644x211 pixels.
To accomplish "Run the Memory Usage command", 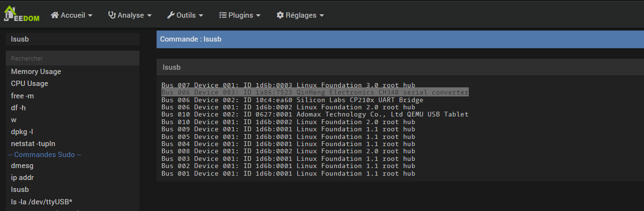I will 36,72.
